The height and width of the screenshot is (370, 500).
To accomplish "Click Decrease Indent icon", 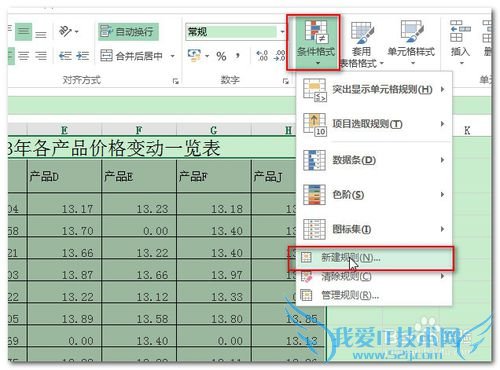I will click(x=65, y=56).
